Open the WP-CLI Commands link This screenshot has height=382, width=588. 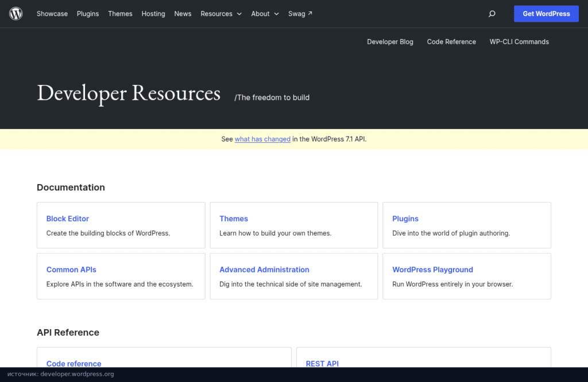pyautogui.click(x=519, y=42)
